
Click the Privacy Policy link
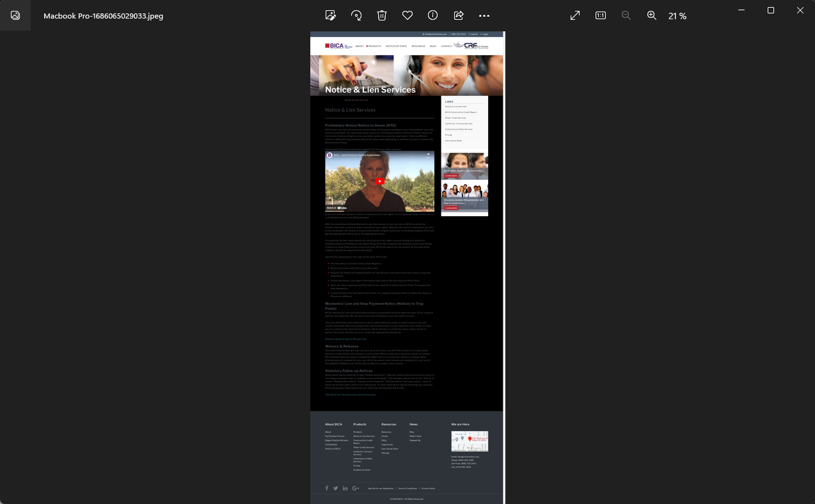pos(428,488)
